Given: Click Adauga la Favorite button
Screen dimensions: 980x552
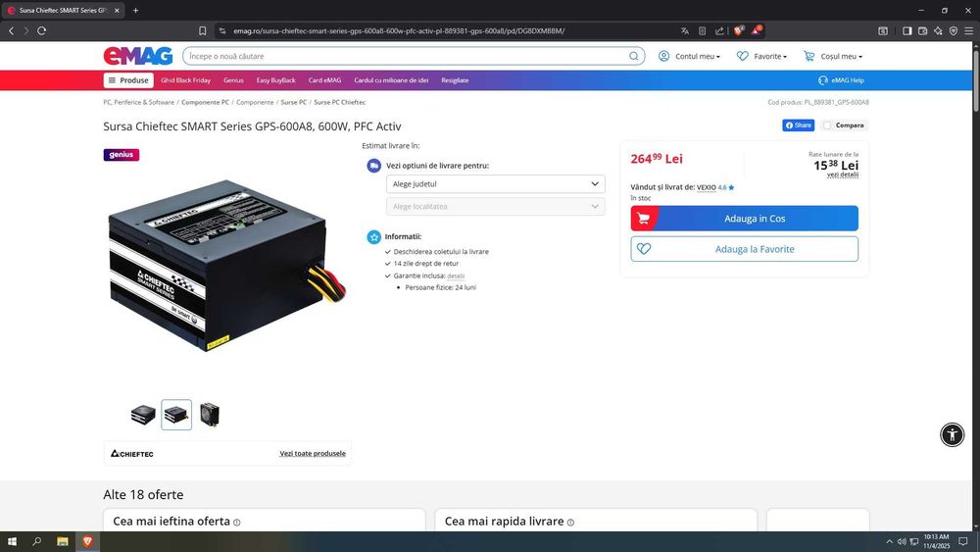Looking at the screenshot, I should pyautogui.click(x=745, y=249).
